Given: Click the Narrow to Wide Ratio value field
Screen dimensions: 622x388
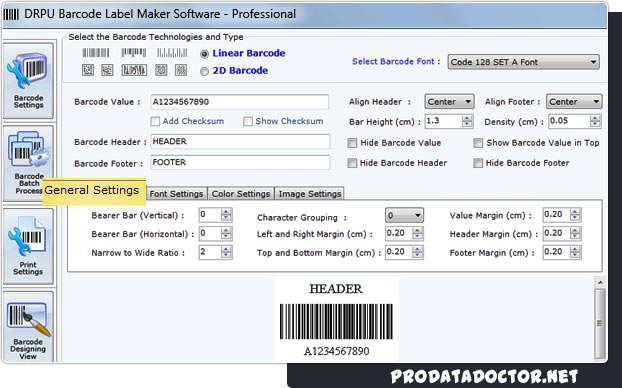Looking at the screenshot, I should click(210, 252).
